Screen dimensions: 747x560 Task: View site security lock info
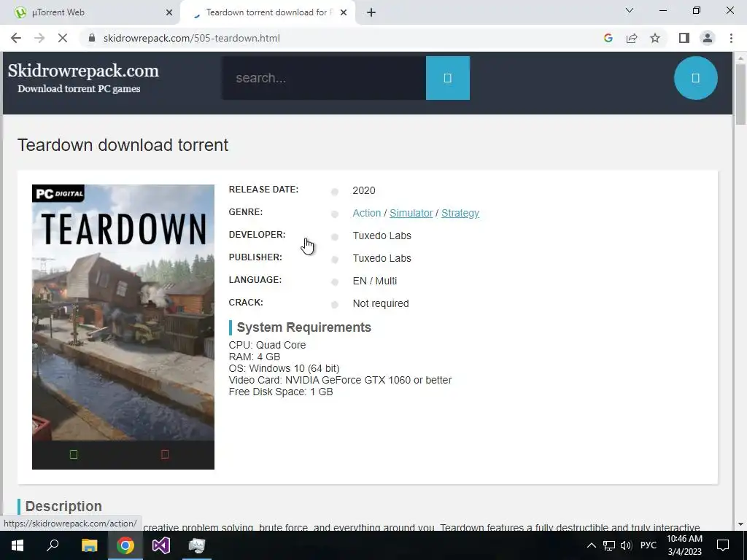(92, 38)
